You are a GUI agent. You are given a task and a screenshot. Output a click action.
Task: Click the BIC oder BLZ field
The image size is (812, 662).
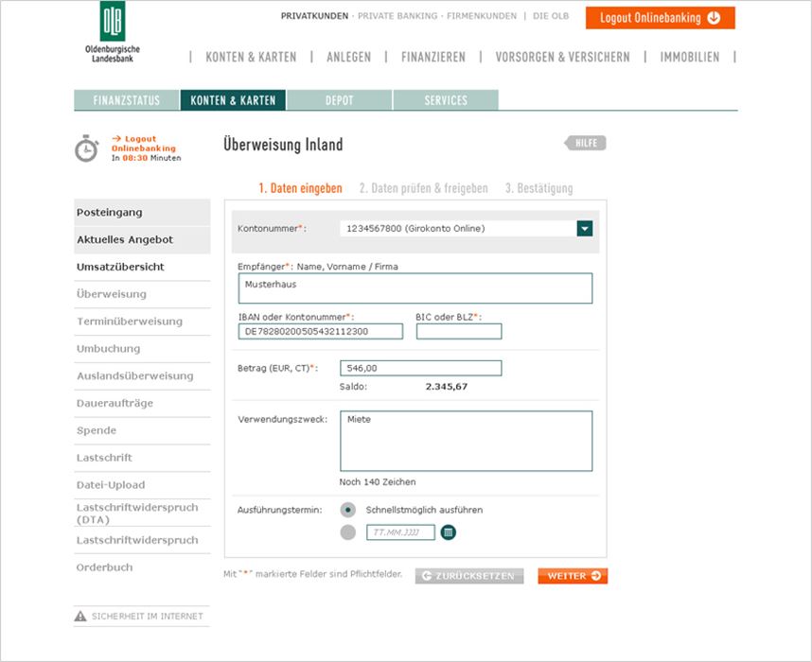459,331
